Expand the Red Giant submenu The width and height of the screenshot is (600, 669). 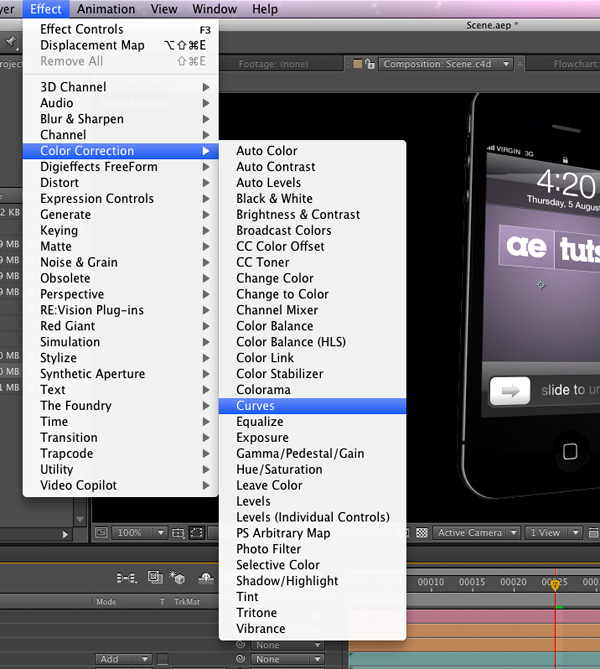(121, 326)
